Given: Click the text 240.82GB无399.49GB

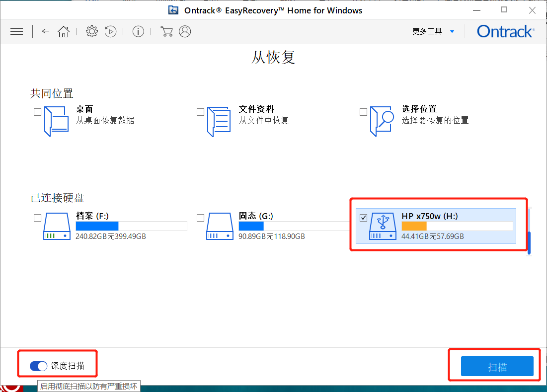Looking at the screenshot, I should tap(111, 236).
